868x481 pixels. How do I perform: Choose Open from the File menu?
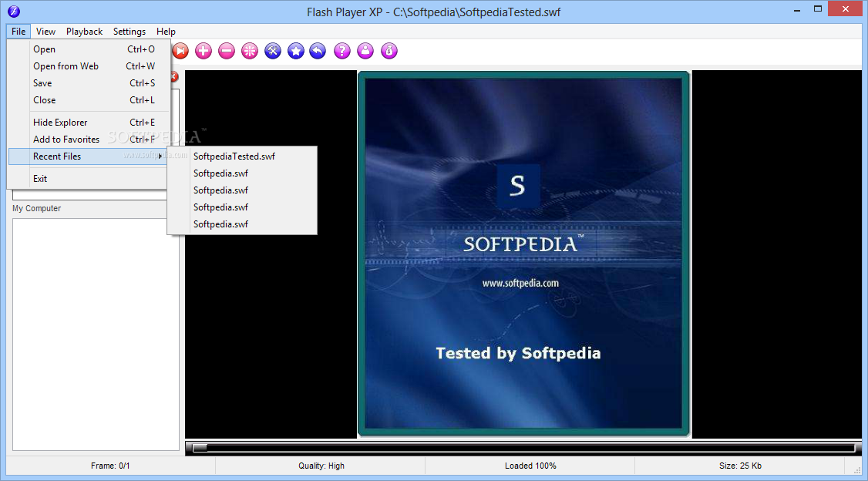(89, 49)
